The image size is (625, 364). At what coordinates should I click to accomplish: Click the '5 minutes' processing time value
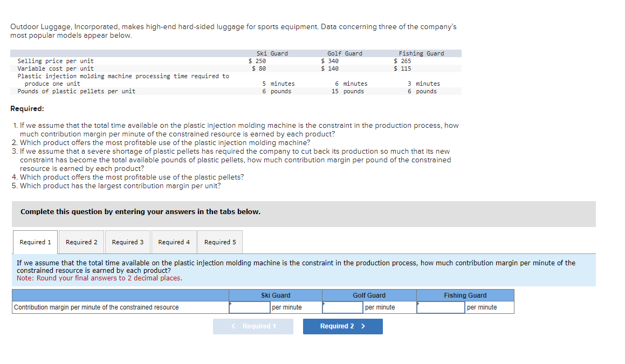(x=279, y=84)
